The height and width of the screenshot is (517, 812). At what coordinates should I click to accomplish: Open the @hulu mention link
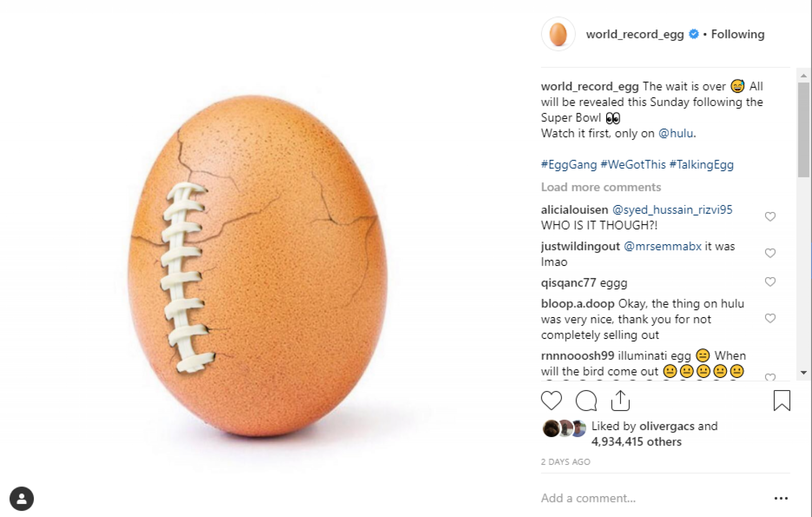[676, 133]
